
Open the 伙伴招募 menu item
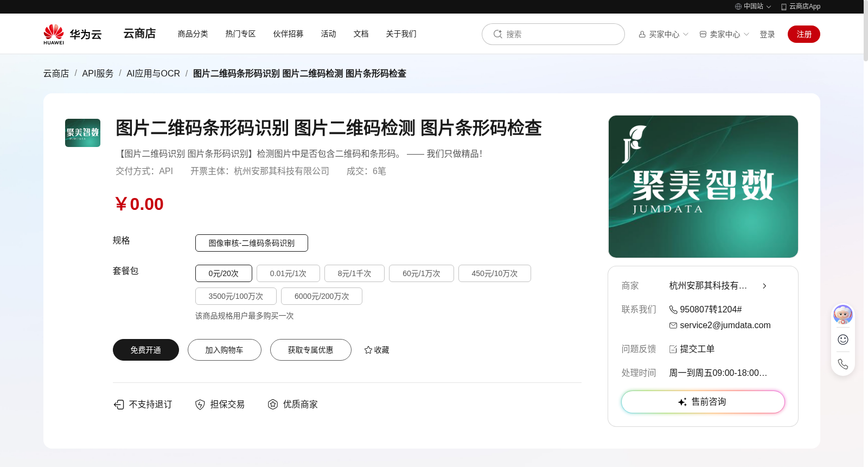[288, 34]
